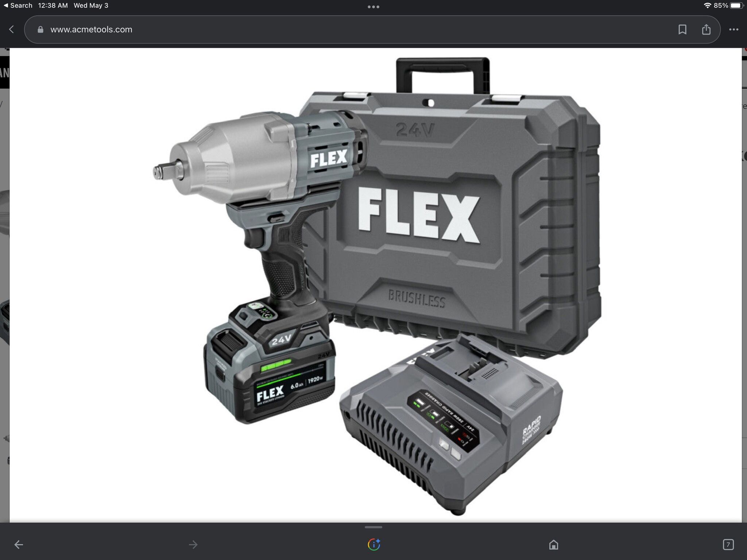Open the browser three-dot menu
The height and width of the screenshot is (560, 747).
[734, 30]
